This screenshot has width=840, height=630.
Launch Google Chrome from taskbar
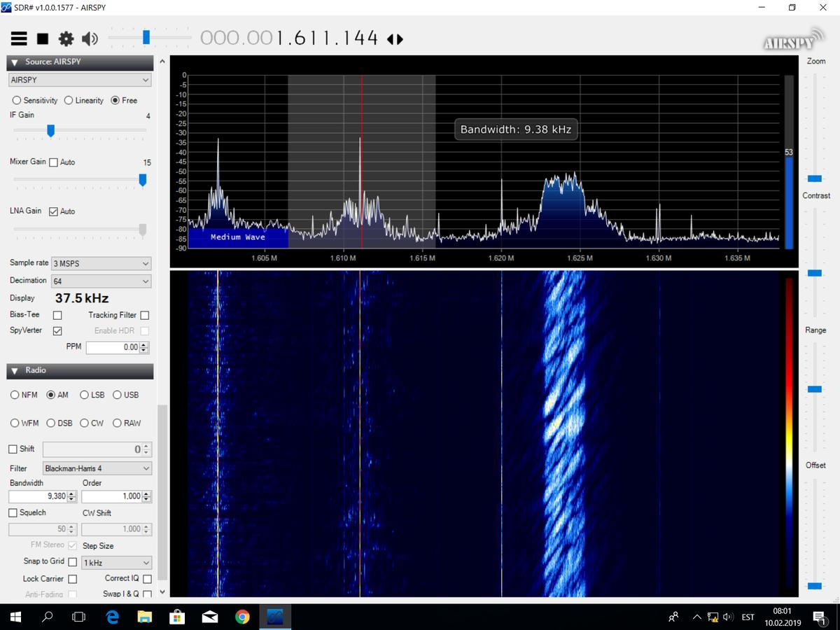point(242,617)
